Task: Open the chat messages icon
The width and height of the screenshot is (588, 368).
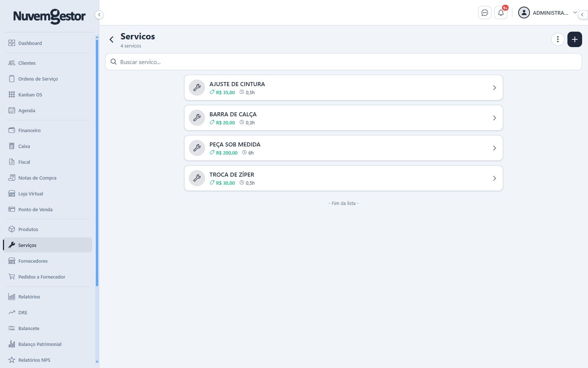Action: 485,13
